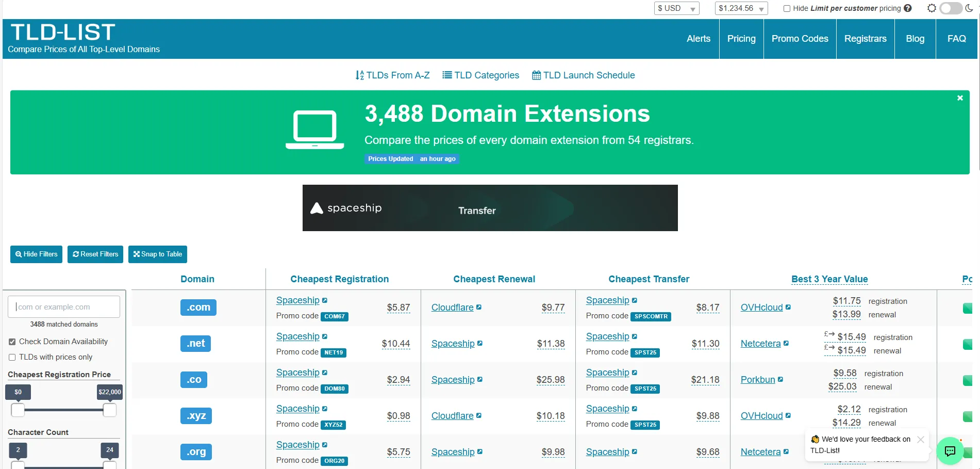Click the sun light-mode icon
This screenshot has height=469, width=980.
pos(932,8)
